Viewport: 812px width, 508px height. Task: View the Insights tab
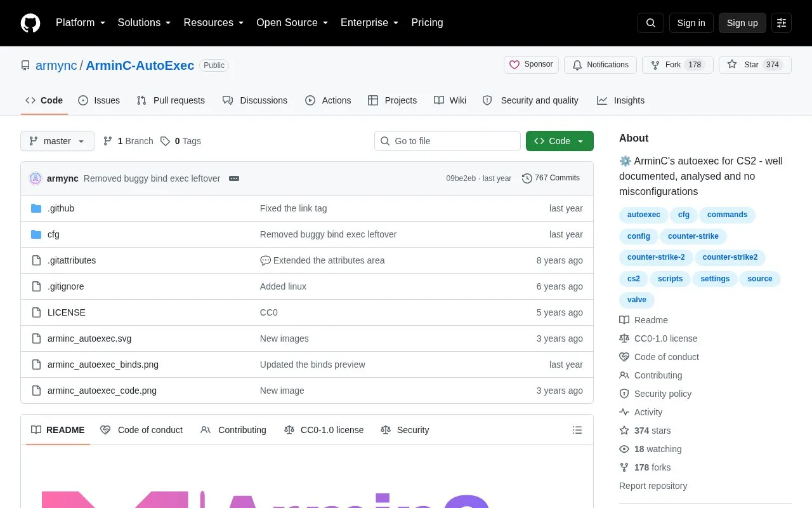(620, 100)
